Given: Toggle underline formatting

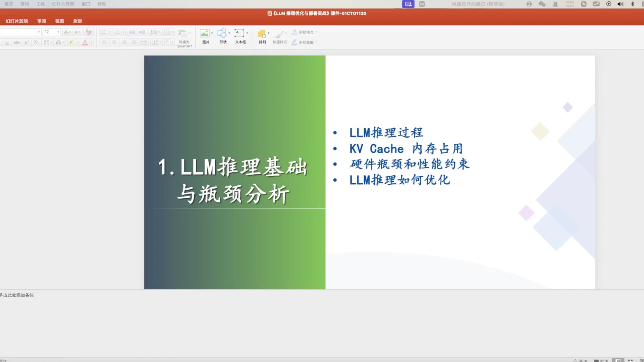Looking at the screenshot, I should coord(7,42).
